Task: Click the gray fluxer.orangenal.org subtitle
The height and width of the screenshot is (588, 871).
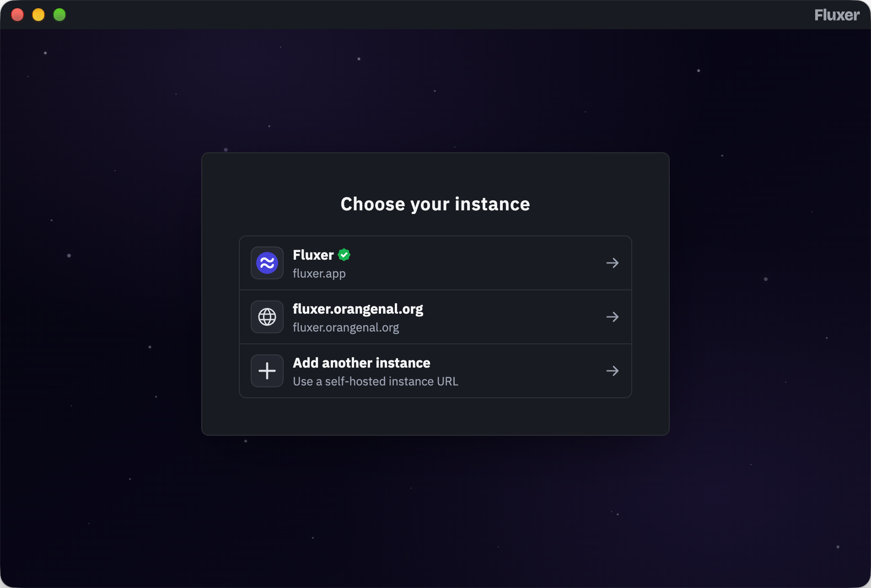Action: click(346, 327)
